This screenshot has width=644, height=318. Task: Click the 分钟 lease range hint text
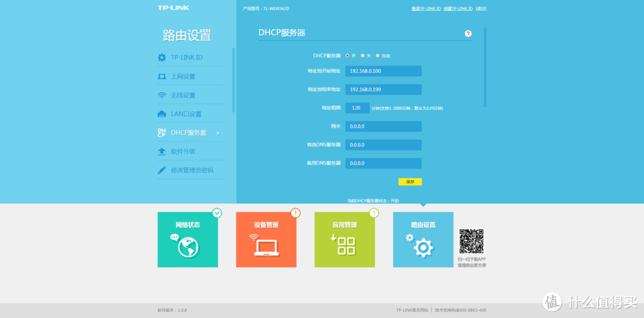pyautogui.click(x=407, y=109)
